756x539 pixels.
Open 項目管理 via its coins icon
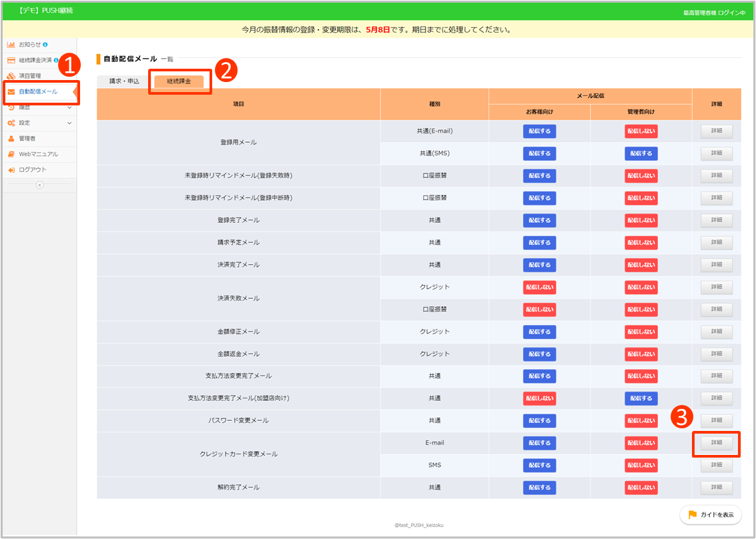click(x=11, y=76)
